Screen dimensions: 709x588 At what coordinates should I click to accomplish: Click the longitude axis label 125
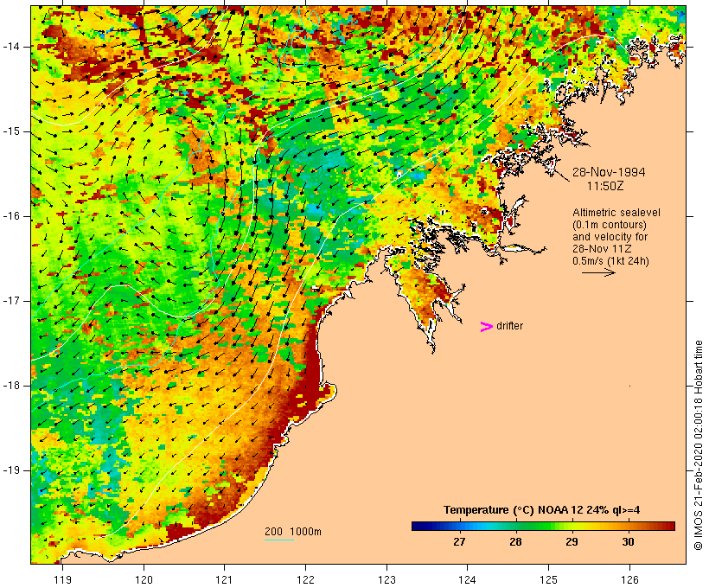548,579
